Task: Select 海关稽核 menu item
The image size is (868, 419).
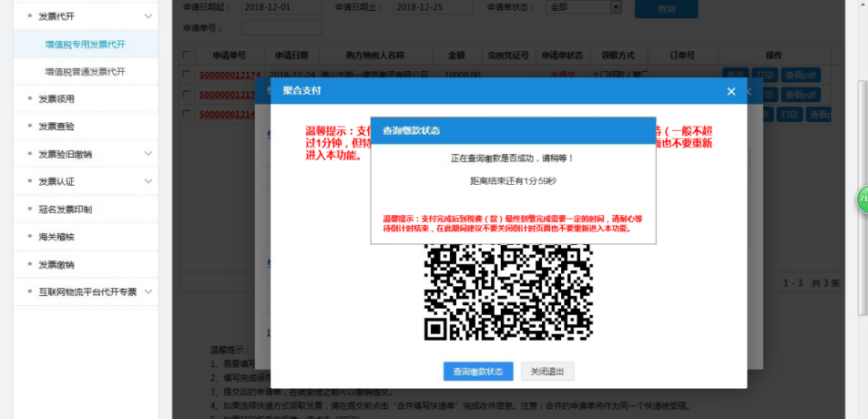Action: coord(56,237)
